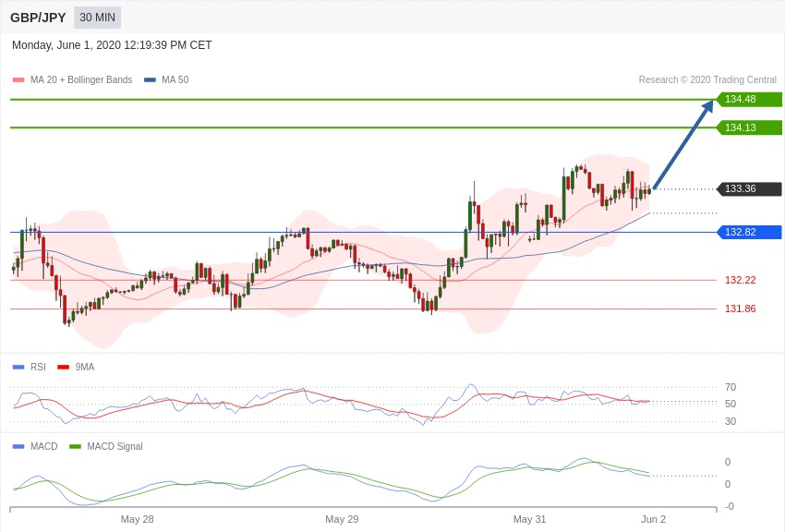Click the May 29 date axis label

pyautogui.click(x=342, y=519)
